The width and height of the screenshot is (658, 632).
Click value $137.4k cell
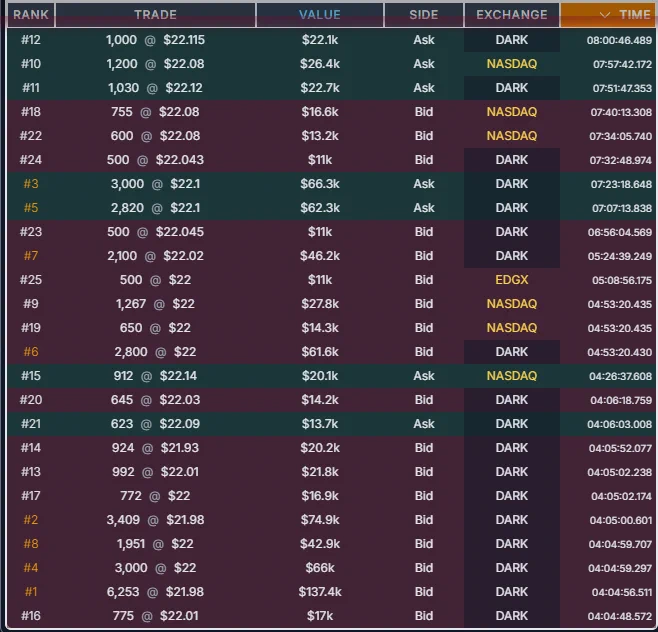tap(320, 592)
